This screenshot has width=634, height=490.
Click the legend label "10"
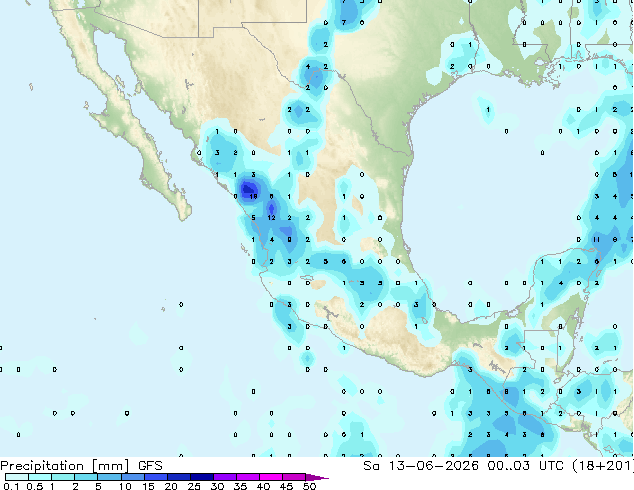coord(125,486)
